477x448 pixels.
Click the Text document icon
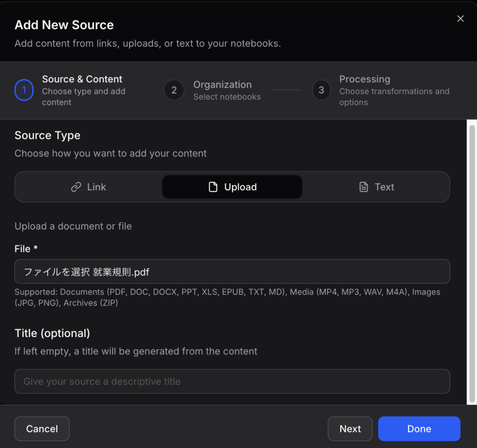coord(364,187)
